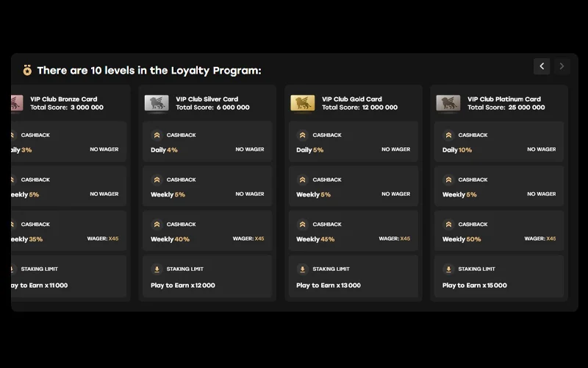Image resolution: width=588 pixels, height=368 pixels.
Task: Click the previous arrow in the carousel
Action: [x=542, y=66]
